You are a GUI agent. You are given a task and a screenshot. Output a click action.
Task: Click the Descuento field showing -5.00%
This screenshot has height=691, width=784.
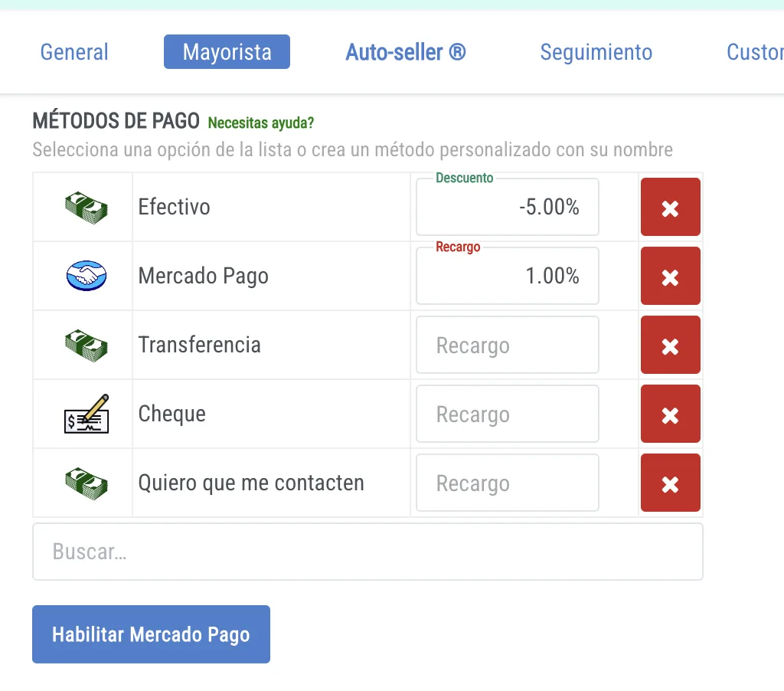coord(507,207)
